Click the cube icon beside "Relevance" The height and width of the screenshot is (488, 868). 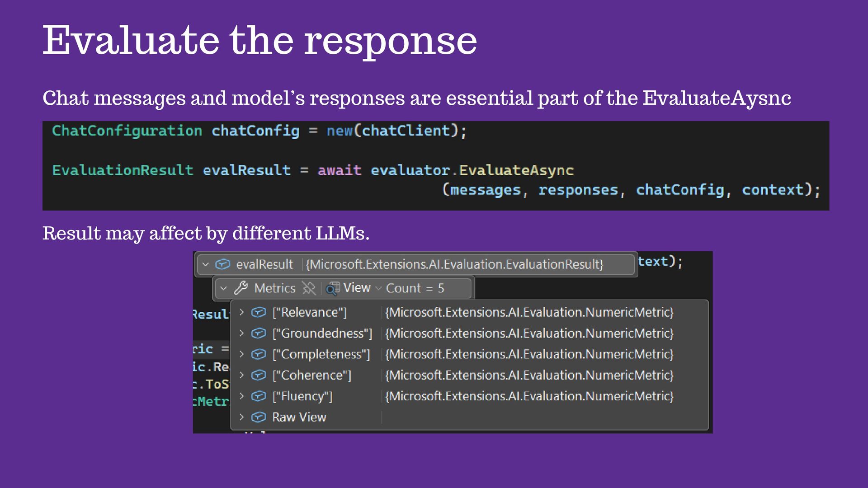259,312
